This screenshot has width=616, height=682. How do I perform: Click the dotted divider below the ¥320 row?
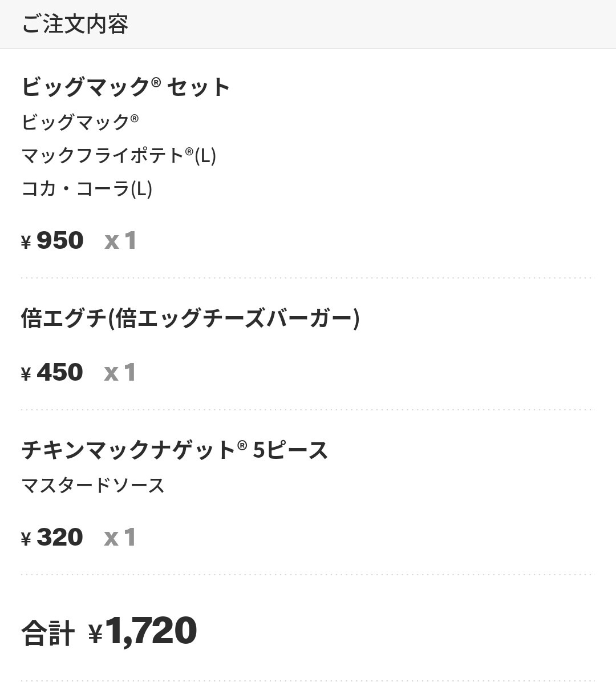308,575
